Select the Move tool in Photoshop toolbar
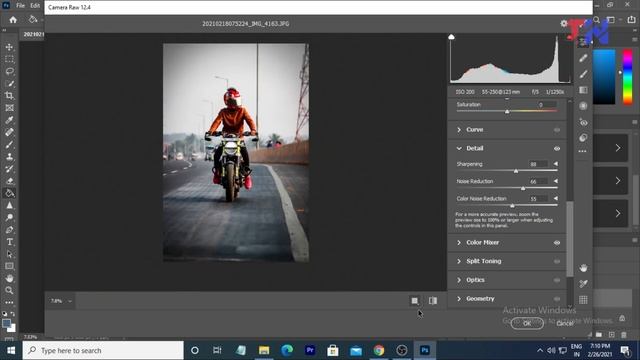 click(9, 47)
